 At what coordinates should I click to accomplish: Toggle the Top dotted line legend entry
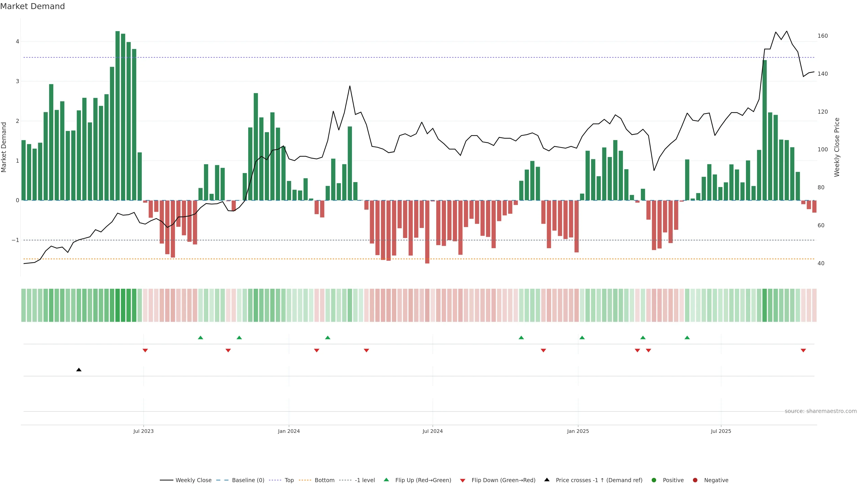pyautogui.click(x=289, y=480)
